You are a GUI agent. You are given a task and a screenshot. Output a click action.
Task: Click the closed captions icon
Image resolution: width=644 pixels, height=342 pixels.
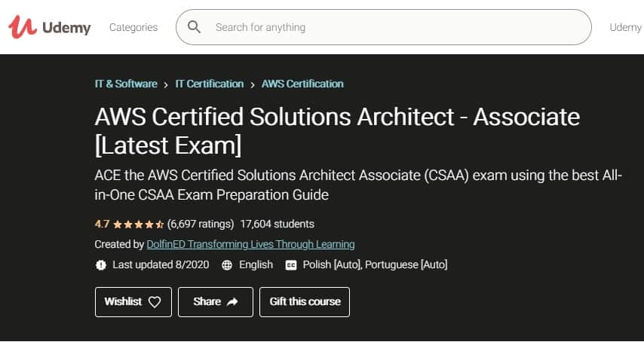point(290,265)
